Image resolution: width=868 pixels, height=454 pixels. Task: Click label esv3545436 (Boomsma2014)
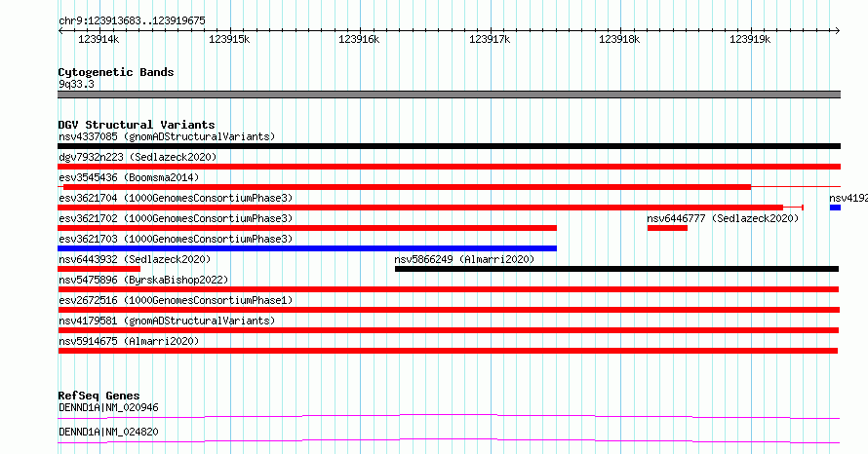[x=129, y=177]
